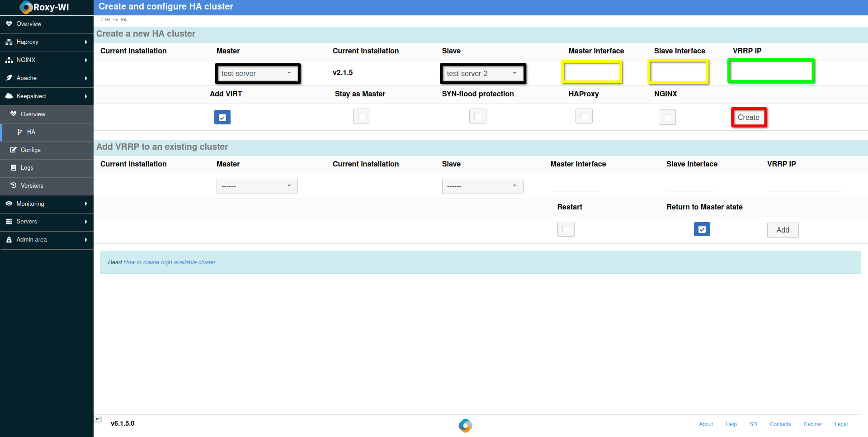Enable the Stay as Master checkbox
Image resolution: width=868 pixels, height=437 pixels.
coord(361,116)
